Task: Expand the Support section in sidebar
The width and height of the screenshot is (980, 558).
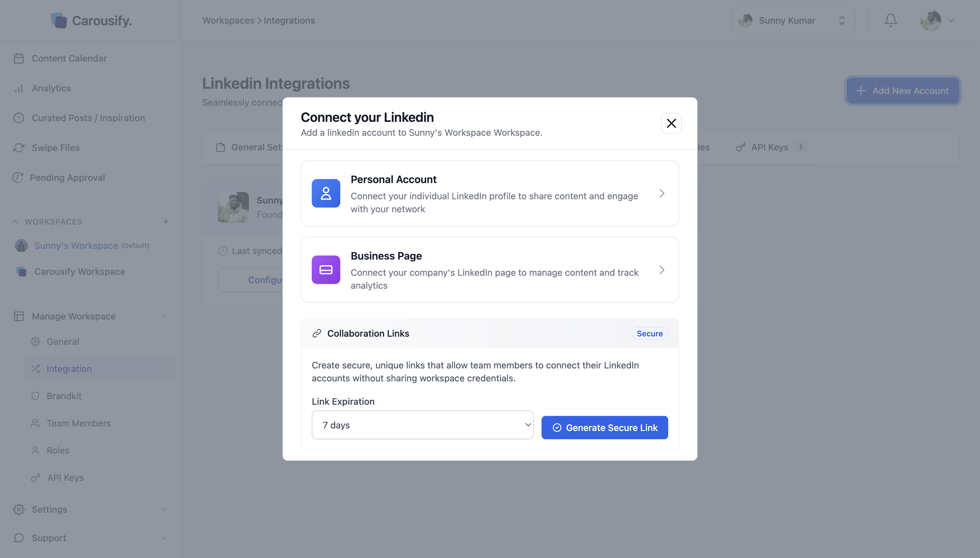Action: coord(164,538)
